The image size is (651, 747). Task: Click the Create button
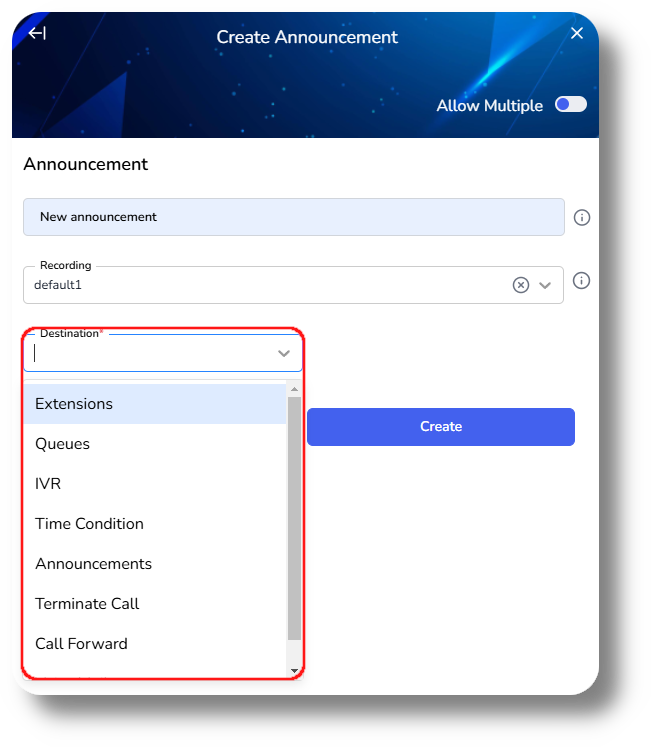click(441, 427)
